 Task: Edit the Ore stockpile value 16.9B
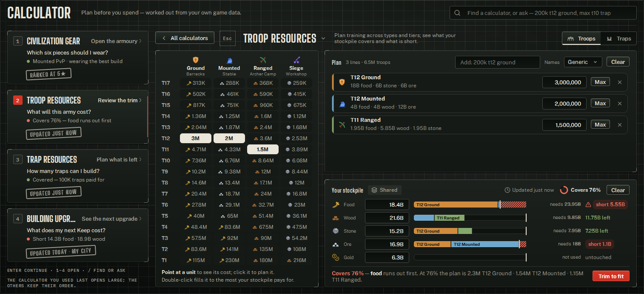click(x=387, y=244)
